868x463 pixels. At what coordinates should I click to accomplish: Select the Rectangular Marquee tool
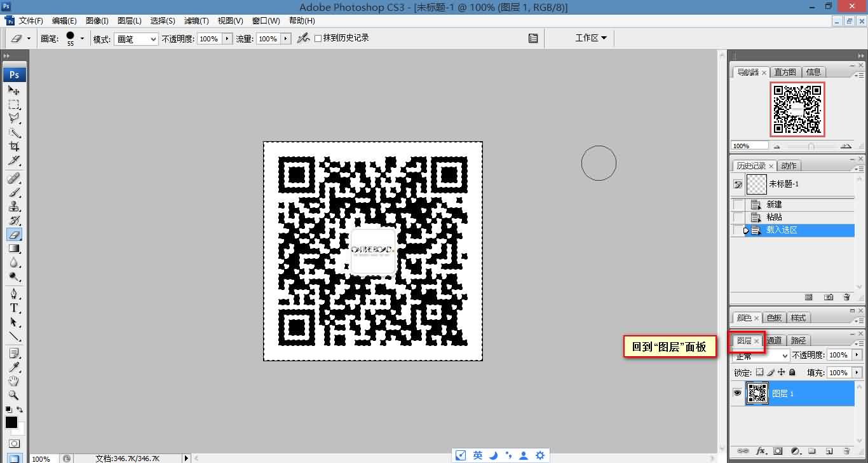point(14,104)
